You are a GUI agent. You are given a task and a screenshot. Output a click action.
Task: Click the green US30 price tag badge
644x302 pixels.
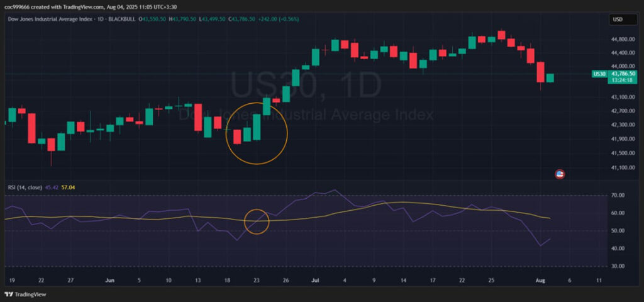599,74
